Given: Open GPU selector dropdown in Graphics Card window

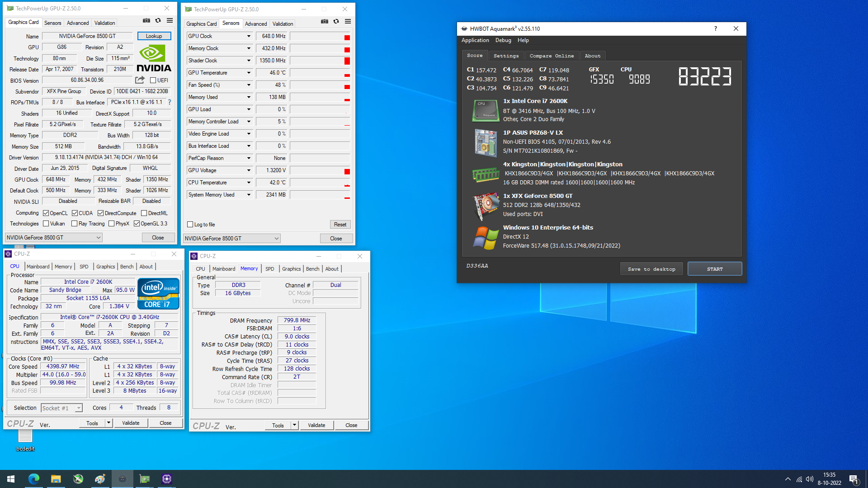Looking at the screenshot, I should click(53, 238).
